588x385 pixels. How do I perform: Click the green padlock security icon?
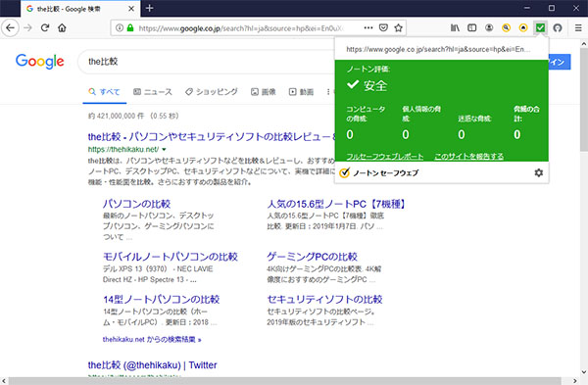tap(130, 27)
